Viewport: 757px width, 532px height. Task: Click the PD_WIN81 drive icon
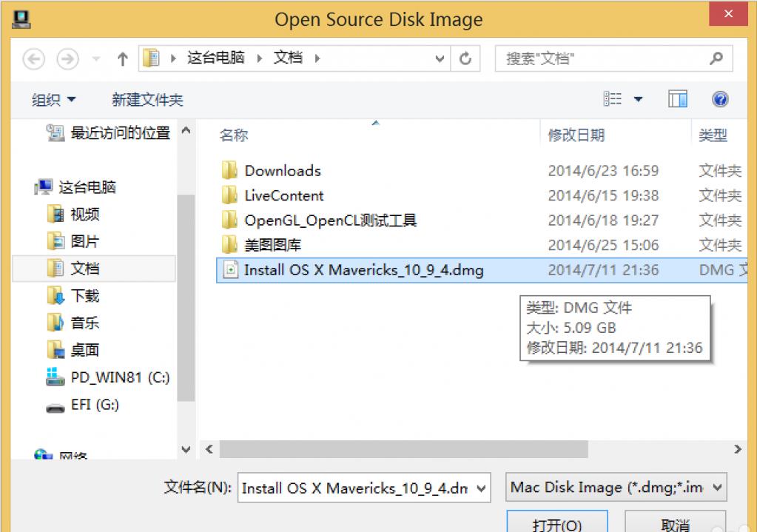pos(55,377)
